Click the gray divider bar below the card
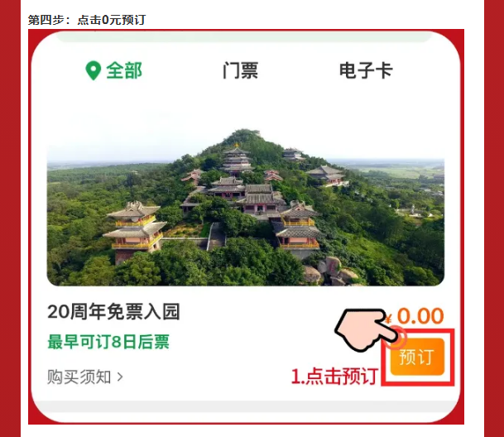The width and height of the screenshot is (504, 437). tap(246, 406)
